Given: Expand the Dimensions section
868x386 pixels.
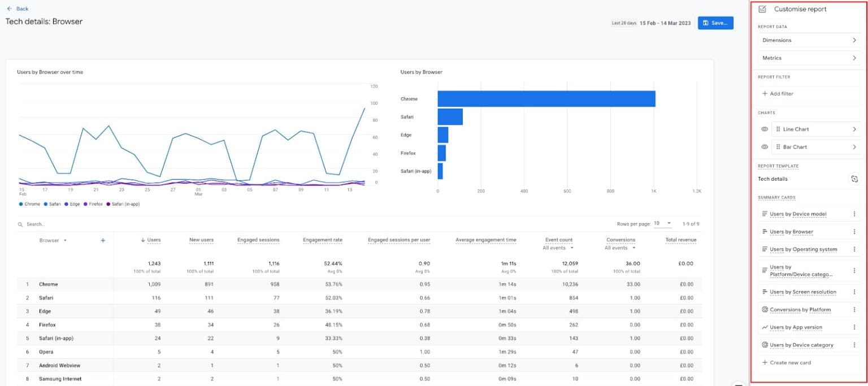Looking at the screenshot, I should click(808, 40).
